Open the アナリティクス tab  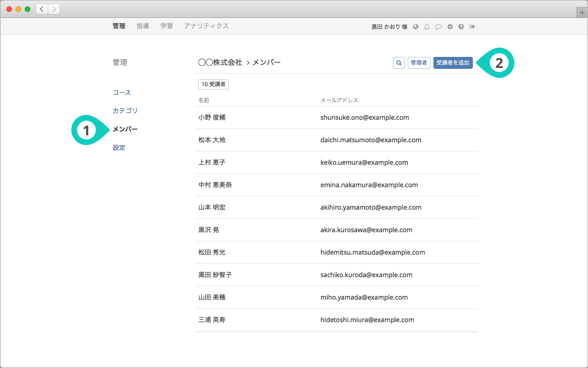click(x=206, y=26)
